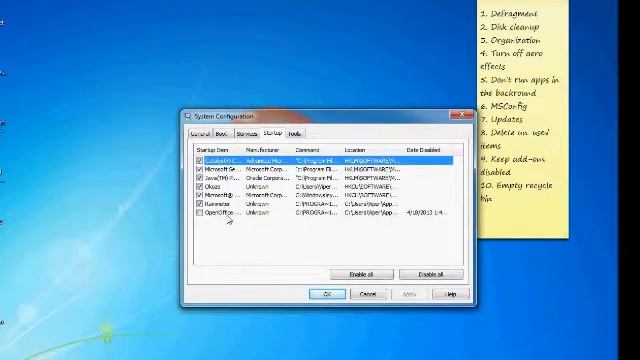Switch to the General tab
640x360 pixels.
(200, 133)
